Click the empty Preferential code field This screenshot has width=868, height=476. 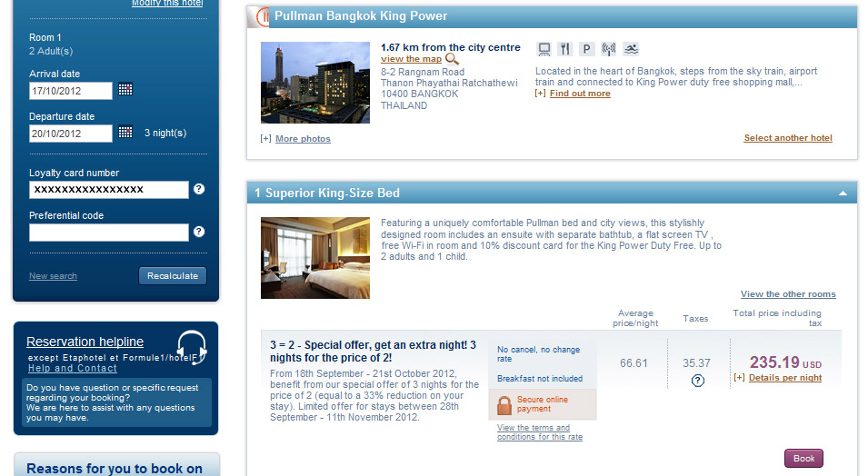pyautogui.click(x=108, y=233)
